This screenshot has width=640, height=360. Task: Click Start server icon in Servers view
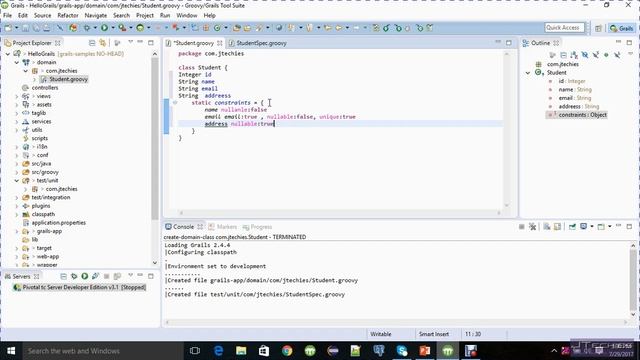84,276
